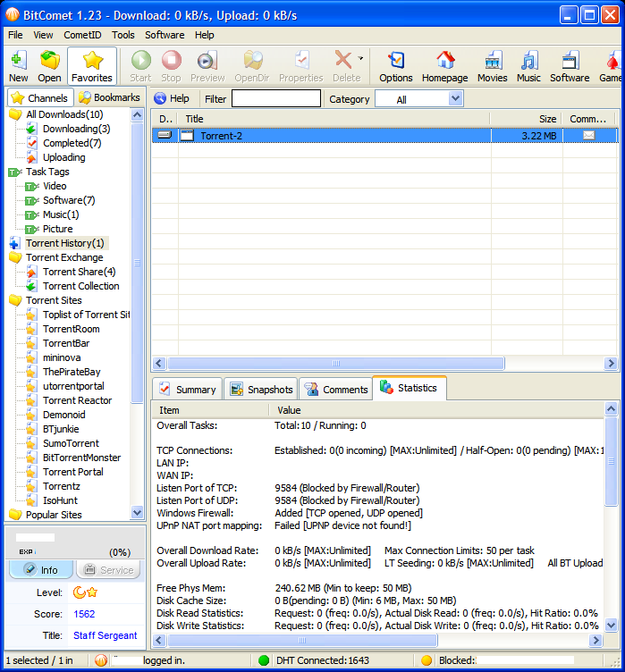Sort by the Size column header
This screenshot has width=625, height=672.
pyautogui.click(x=527, y=119)
